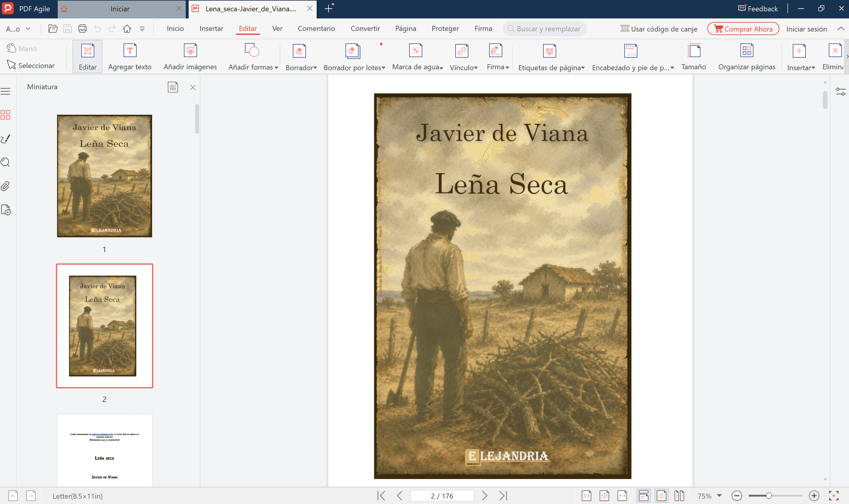Collapse the ribbon with the chevron
The image size is (849, 504).
pos(840,29)
